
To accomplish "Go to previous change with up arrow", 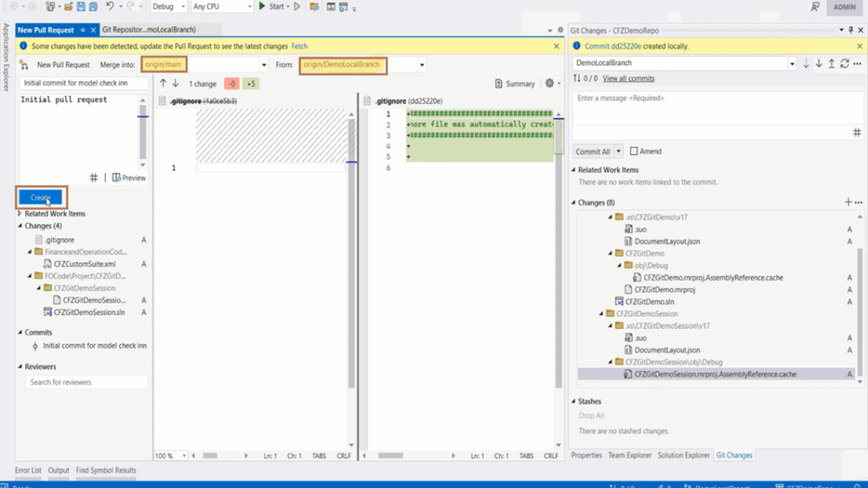I will coord(163,83).
